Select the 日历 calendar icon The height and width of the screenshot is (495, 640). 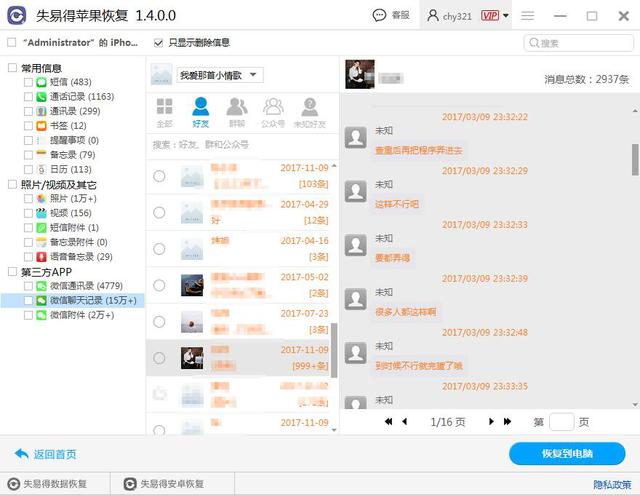click(x=41, y=169)
